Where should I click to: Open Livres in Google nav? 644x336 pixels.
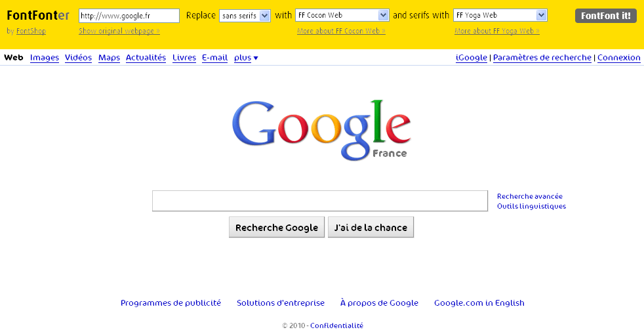pos(184,58)
